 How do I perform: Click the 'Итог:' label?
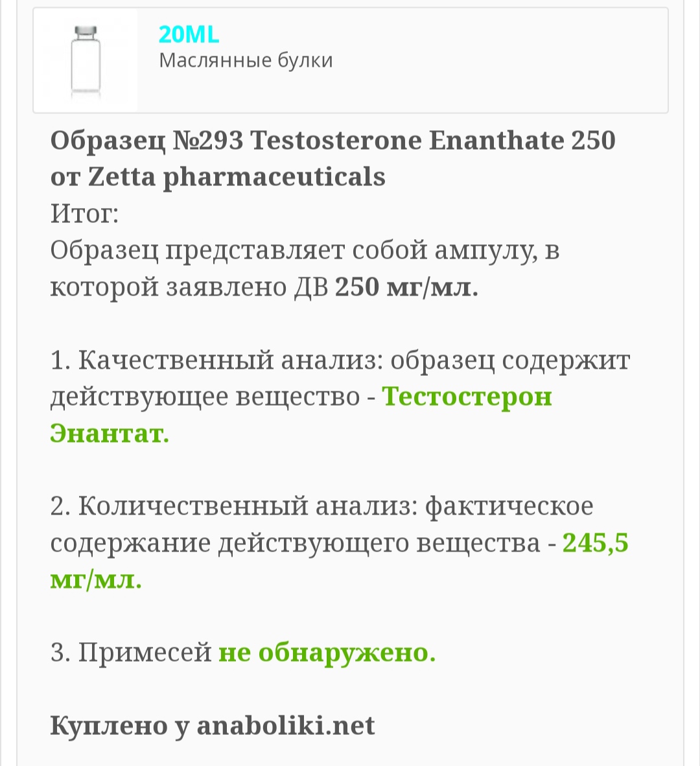click(84, 213)
